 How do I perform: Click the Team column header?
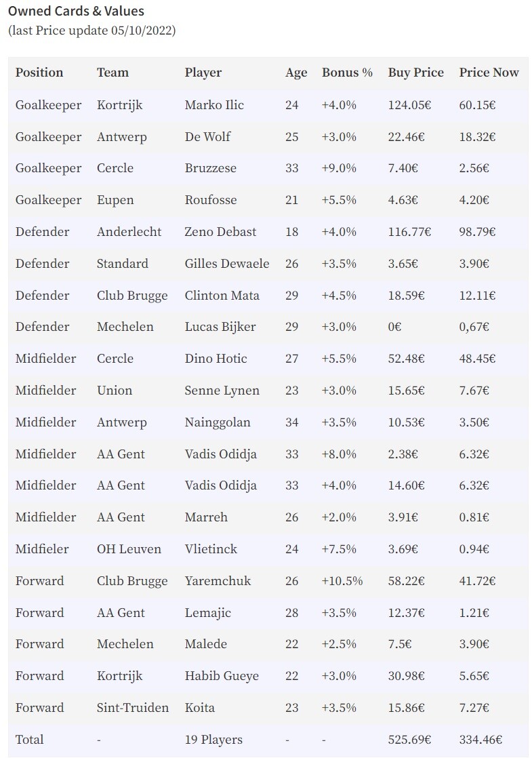112,73
